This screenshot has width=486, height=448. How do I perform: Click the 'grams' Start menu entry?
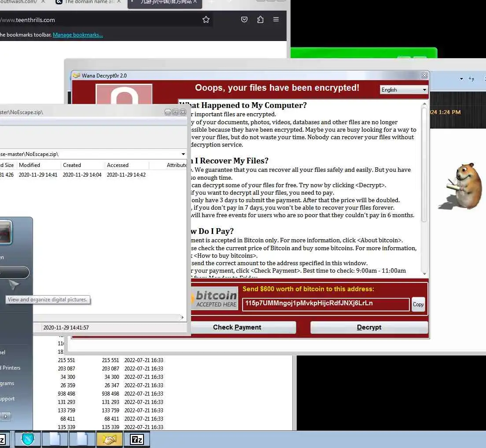click(x=7, y=383)
